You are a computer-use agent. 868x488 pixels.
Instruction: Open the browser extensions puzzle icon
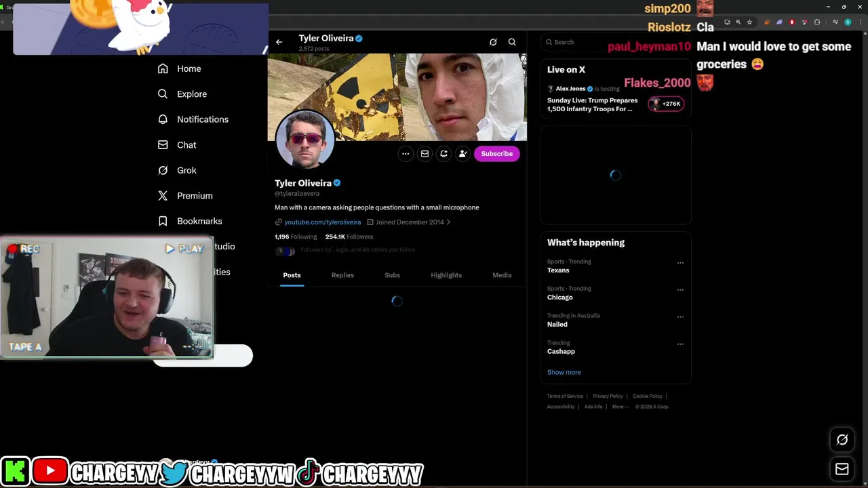[x=817, y=22]
